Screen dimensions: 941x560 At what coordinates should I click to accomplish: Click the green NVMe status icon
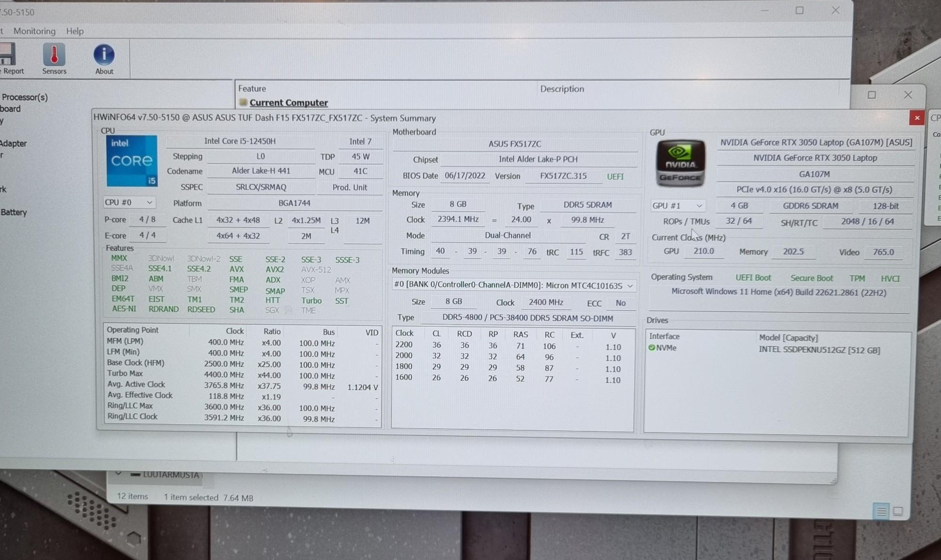pyautogui.click(x=652, y=347)
